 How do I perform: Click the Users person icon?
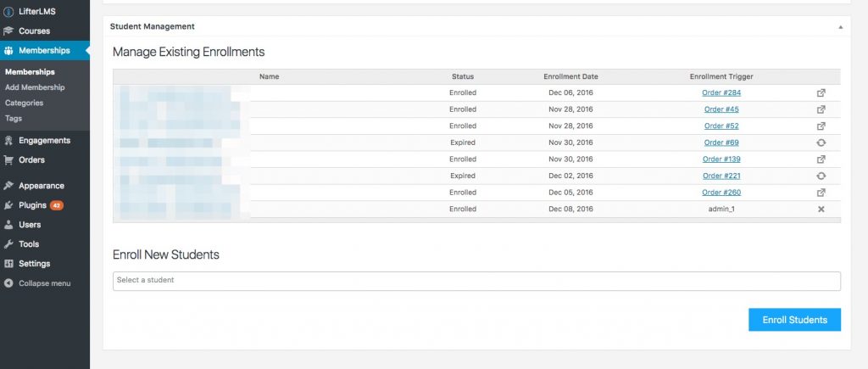tap(8, 225)
